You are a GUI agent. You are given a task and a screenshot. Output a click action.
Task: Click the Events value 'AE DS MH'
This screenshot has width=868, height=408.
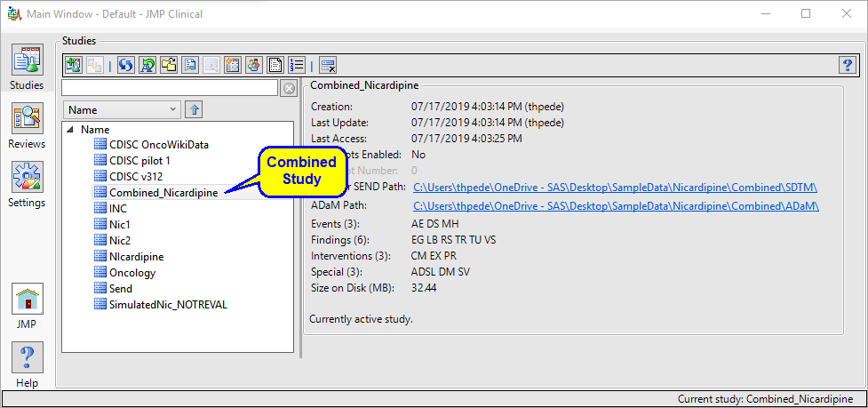pyautogui.click(x=435, y=224)
